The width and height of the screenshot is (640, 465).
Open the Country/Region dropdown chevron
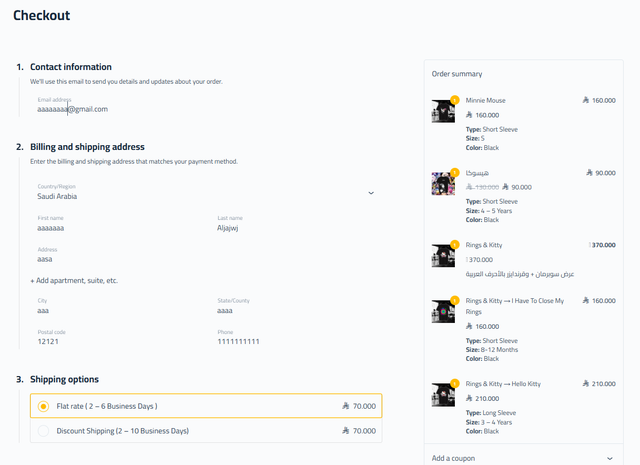pos(371,193)
